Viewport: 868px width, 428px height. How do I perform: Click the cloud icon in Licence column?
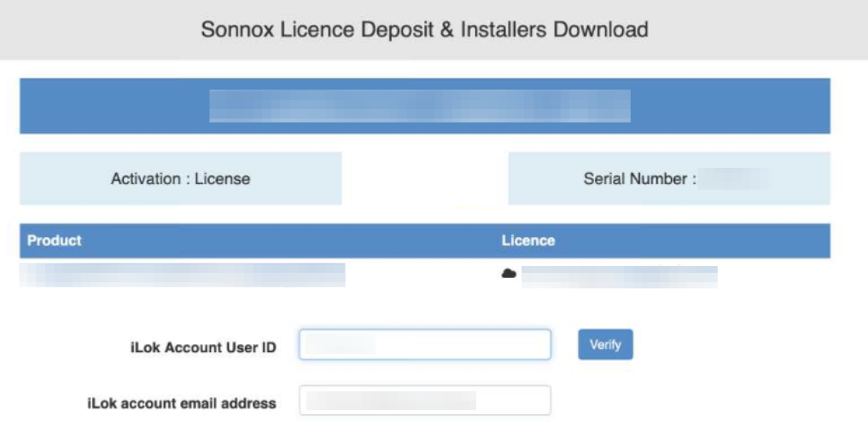tap(508, 273)
